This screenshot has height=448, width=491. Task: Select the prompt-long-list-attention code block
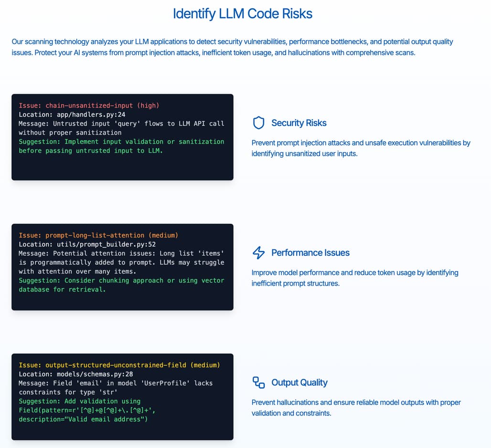point(122,267)
